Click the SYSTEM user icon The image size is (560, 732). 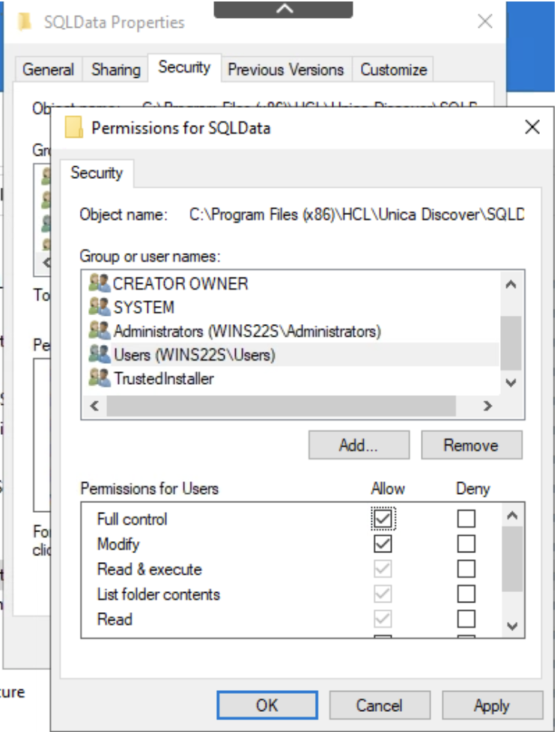click(100, 307)
